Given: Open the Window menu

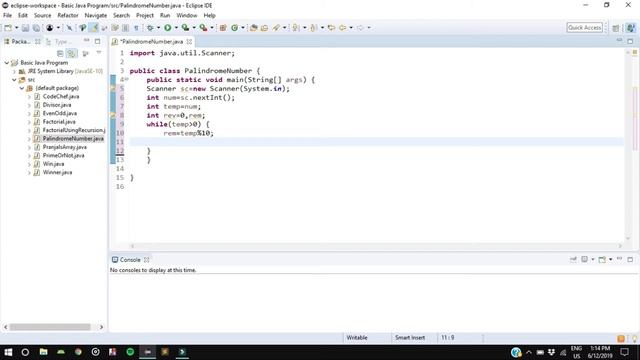Looking at the screenshot, I should (187, 16).
